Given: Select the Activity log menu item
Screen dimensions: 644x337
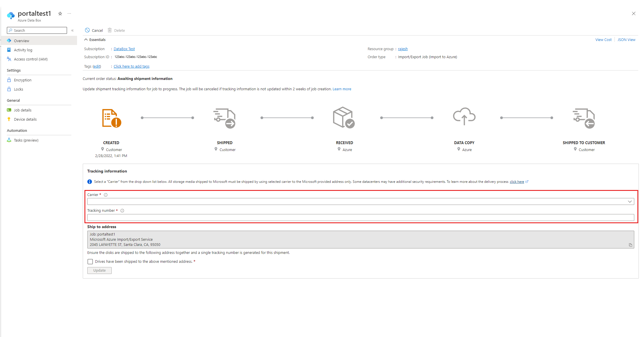Looking at the screenshot, I should [23, 50].
